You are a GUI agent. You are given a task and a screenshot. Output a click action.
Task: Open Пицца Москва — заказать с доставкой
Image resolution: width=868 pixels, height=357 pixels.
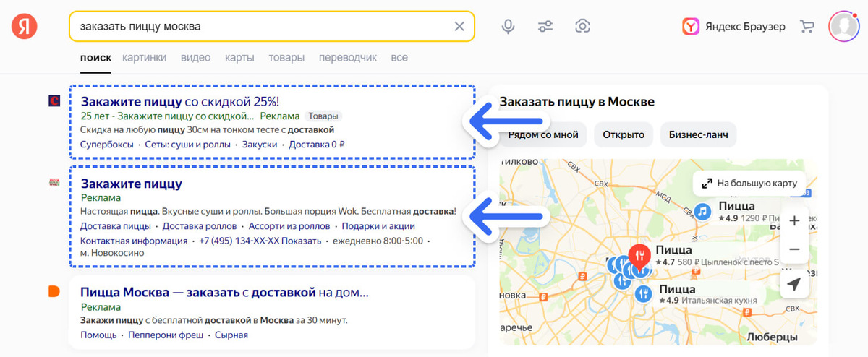[x=225, y=293]
